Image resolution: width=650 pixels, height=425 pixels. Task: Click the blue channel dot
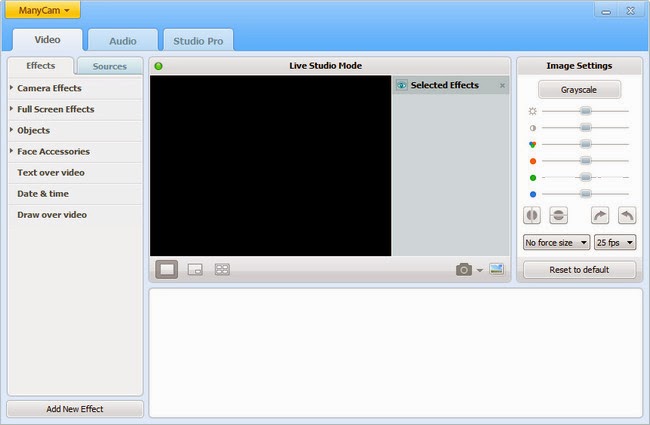coord(533,194)
